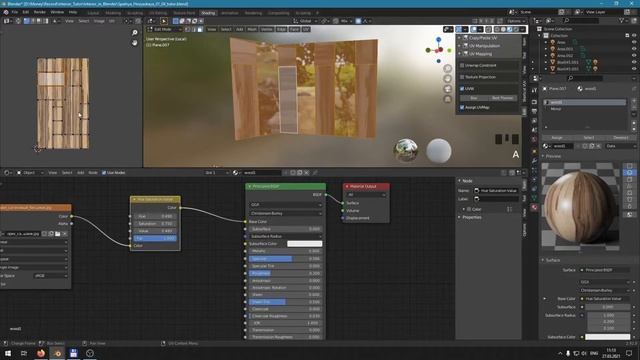Click the material Select button
640x360 pixels.
[589, 138]
